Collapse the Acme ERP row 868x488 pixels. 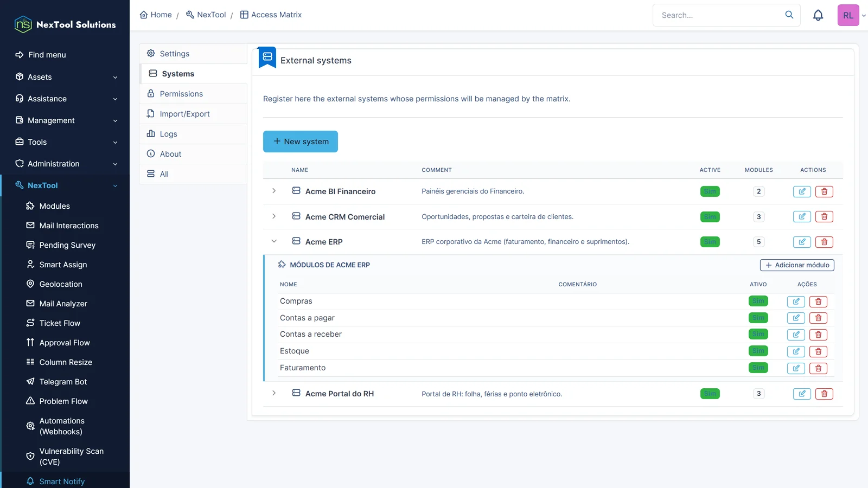[274, 241]
